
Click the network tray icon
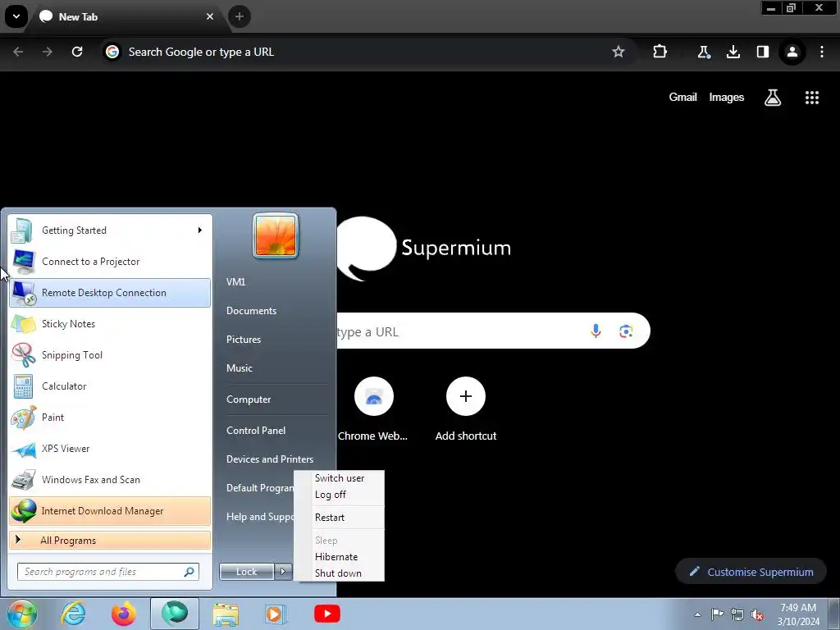(737, 614)
